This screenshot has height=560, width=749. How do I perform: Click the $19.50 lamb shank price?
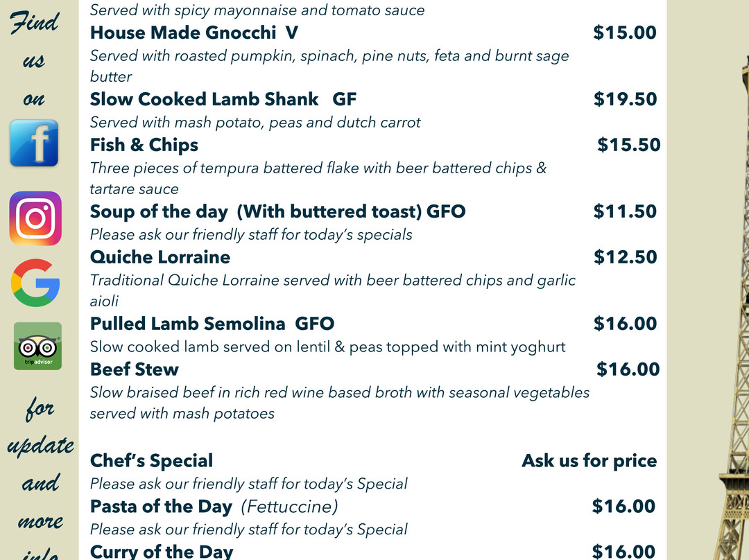point(625,99)
